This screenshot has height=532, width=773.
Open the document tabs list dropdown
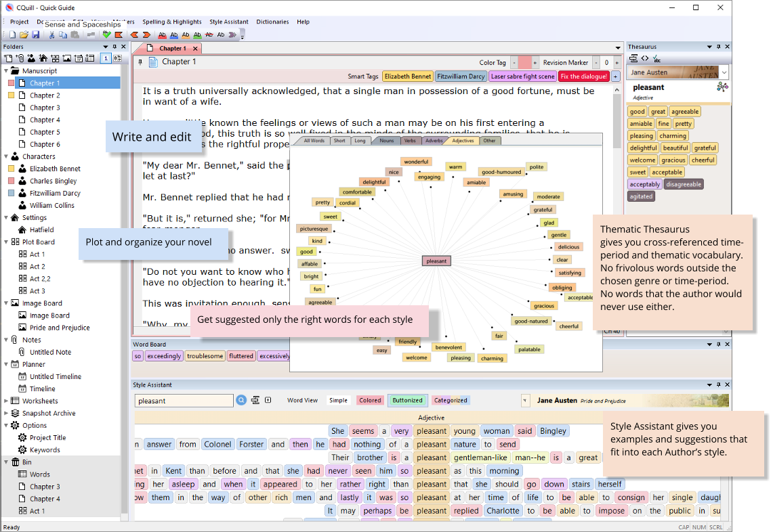[x=618, y=48]
